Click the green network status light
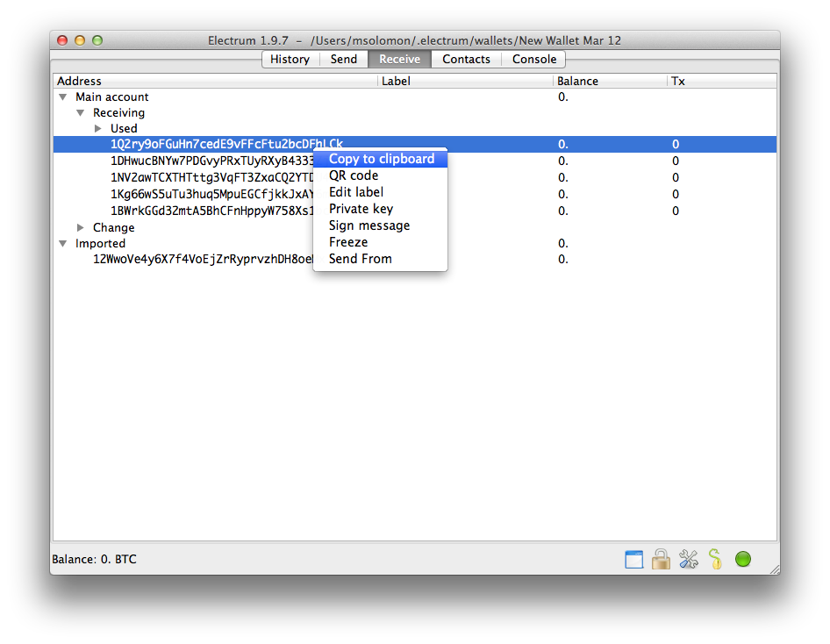The width and height of the screenshot is (830, 644). point(742,559)
